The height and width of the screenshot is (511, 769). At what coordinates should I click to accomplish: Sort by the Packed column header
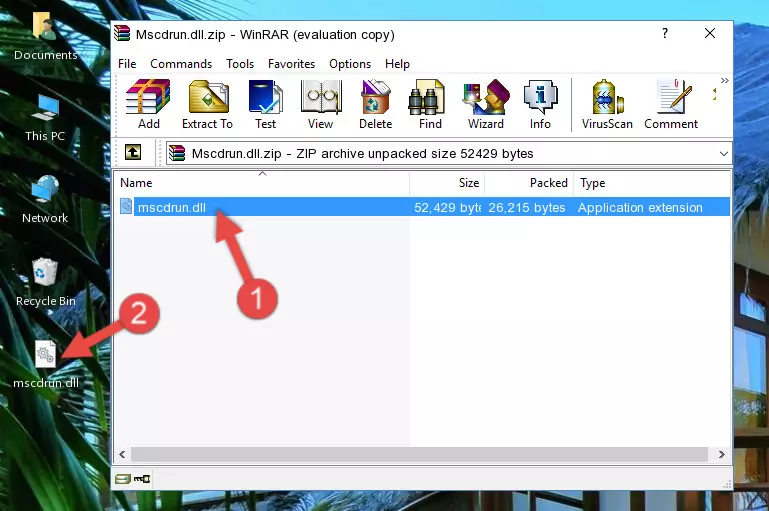click(529, 183)
